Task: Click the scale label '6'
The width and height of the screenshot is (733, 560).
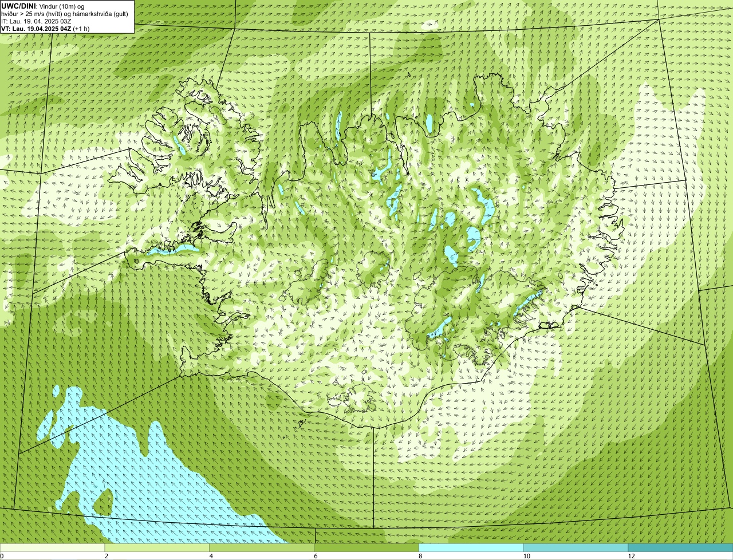Action: click(316, 556)
